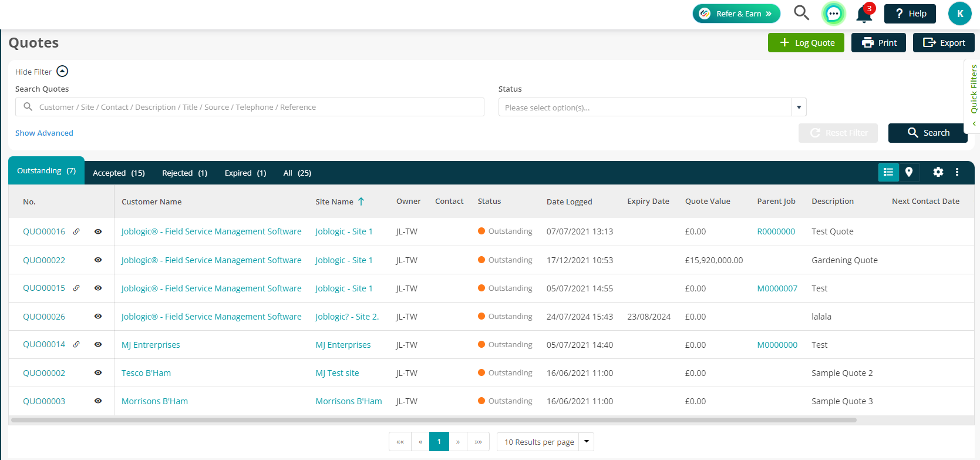This screenshot has width=980, height=460.
Task: Select the Outstanding (7) tab
Action: (46, 170)
